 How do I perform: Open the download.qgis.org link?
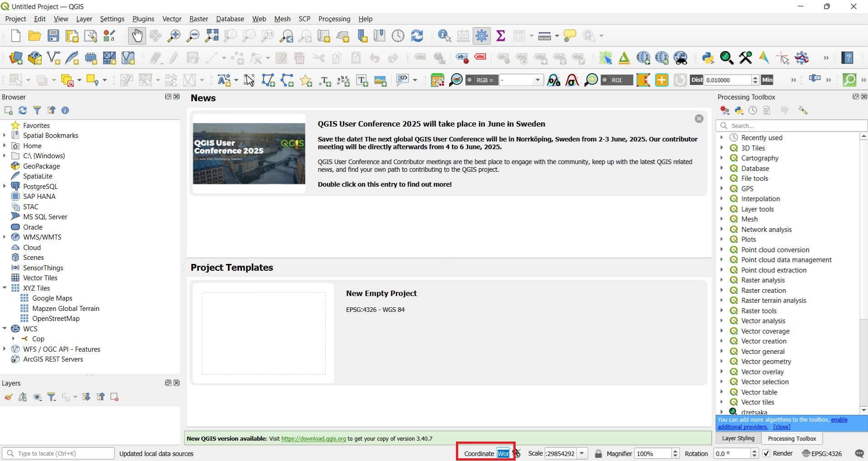coord(313,438)
